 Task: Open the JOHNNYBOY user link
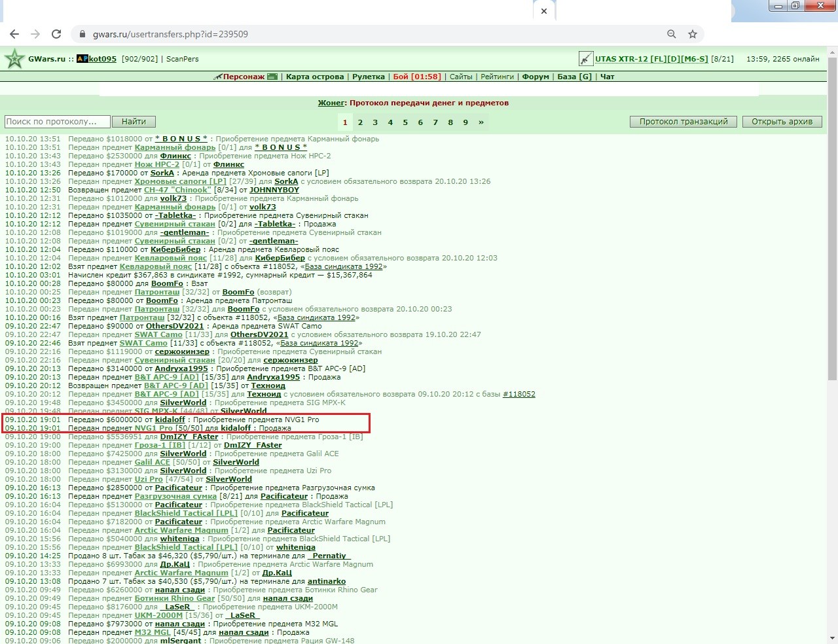click(274, 190)
